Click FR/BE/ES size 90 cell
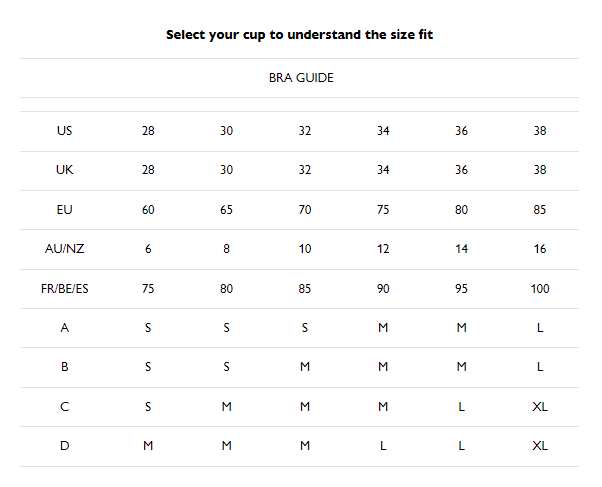The image size is (602, 487). click(x=383, y=289)
